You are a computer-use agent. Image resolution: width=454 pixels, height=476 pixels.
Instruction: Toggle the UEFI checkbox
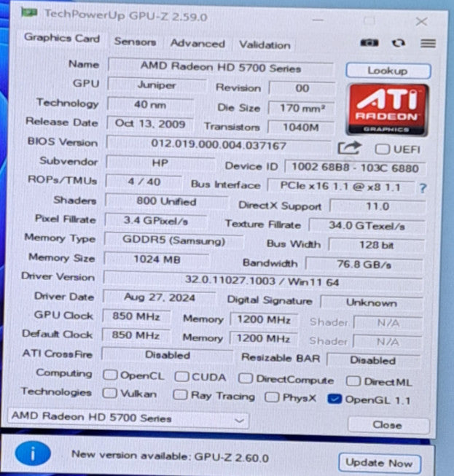(x=382, y=149)
